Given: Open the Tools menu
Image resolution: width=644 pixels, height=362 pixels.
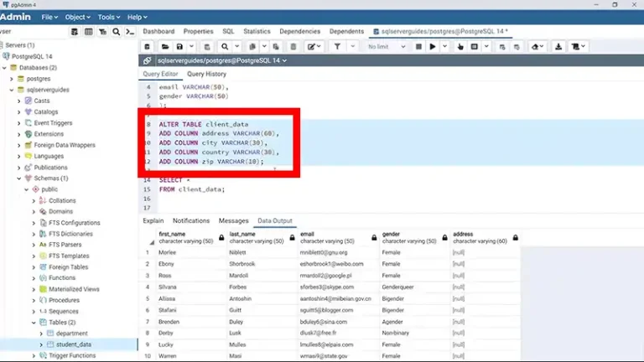Looking at the screenshot, I should coord(109,18).
